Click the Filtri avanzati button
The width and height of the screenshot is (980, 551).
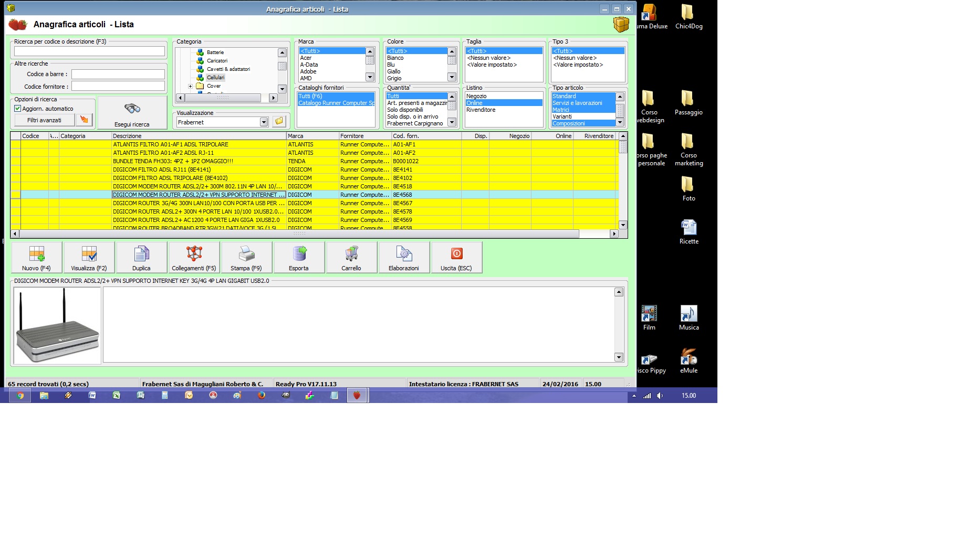[44, 120]
